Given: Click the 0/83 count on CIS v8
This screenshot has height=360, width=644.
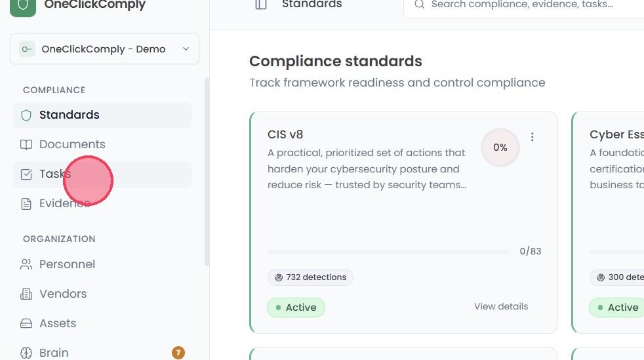Looking at the screenshot, I should [x=531, y=251].
